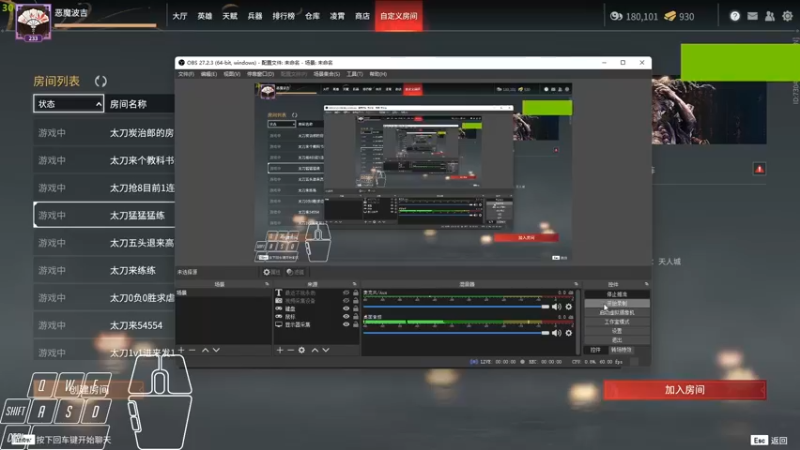This screenshot has height=450, width=800.
Task: Click 工作室模式 studio mode button in OBS
Action: (617, 322)
